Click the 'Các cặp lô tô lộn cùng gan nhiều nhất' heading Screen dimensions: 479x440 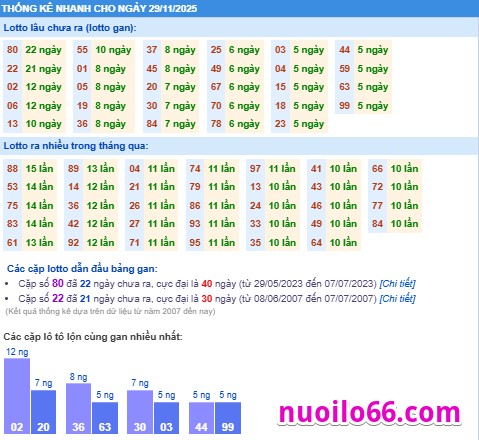(93, 337)
